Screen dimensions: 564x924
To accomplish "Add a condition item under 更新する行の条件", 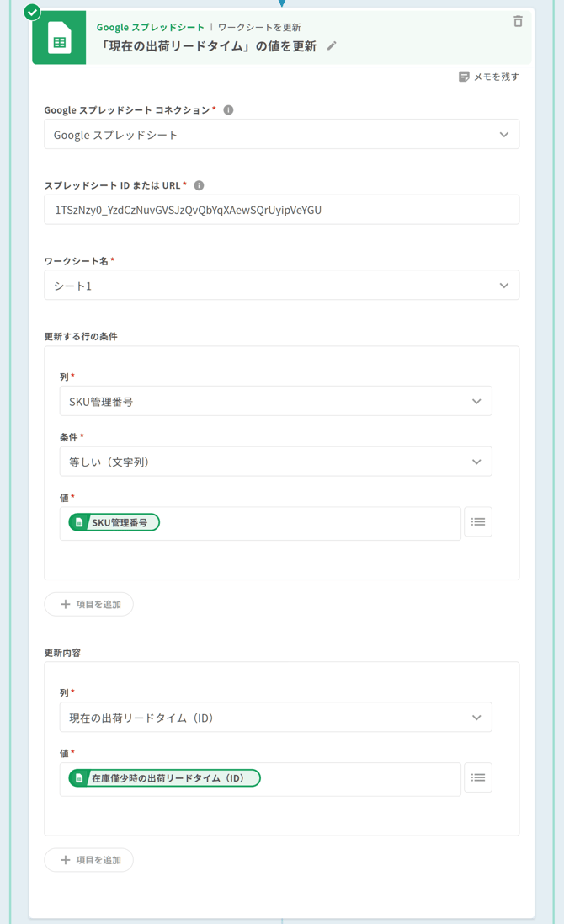I will 89,604.
